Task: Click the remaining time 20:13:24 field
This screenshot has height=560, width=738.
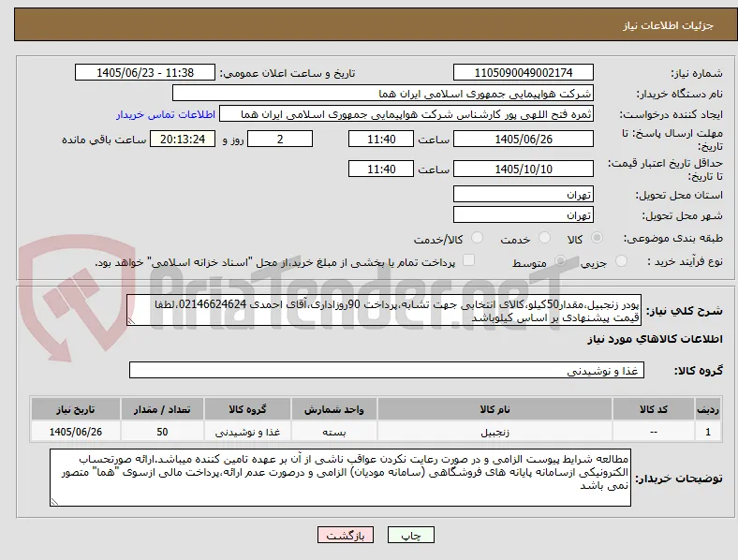Action: pyautogui.click(x=183, y=140)
